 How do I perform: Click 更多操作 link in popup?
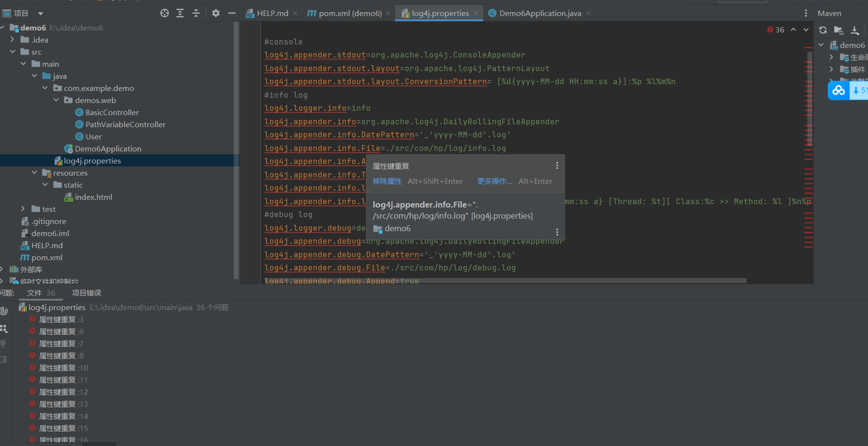coord(494,181)
